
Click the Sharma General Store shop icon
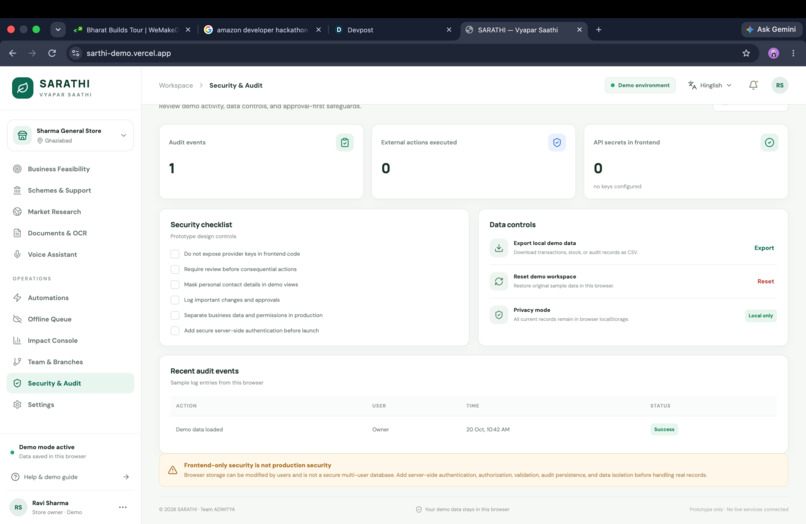click(22, 135)
